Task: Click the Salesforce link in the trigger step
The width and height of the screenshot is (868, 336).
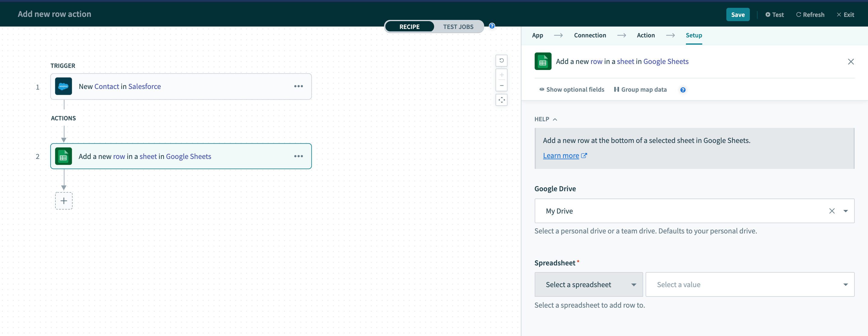Action: click(x=144, y=86)
